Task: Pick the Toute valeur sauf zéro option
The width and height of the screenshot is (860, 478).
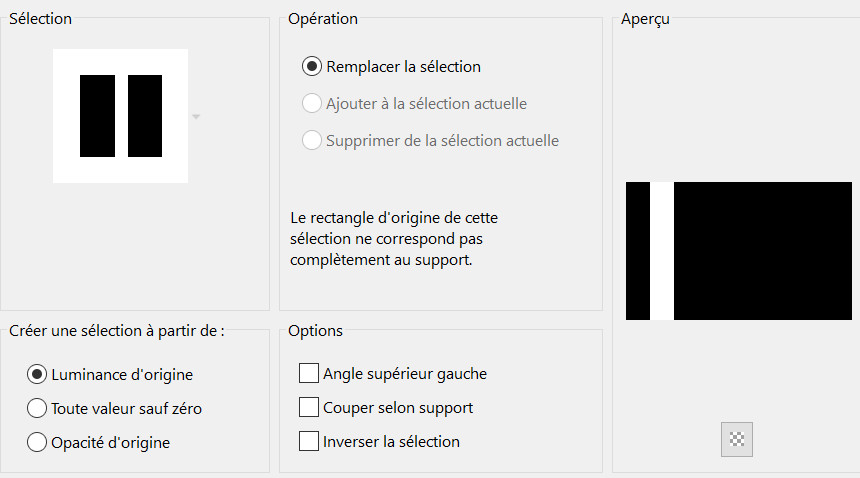Action: click(x=37, y=408)
